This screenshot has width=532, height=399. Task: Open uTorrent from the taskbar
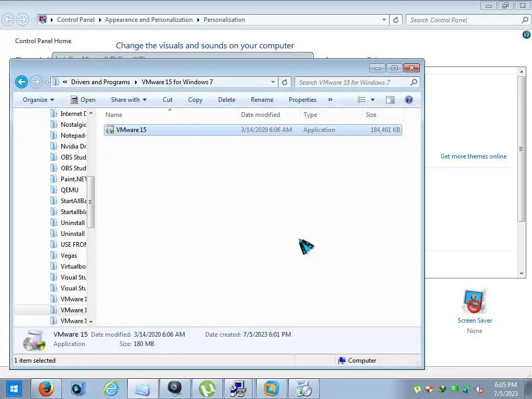(x=207, y=389)
